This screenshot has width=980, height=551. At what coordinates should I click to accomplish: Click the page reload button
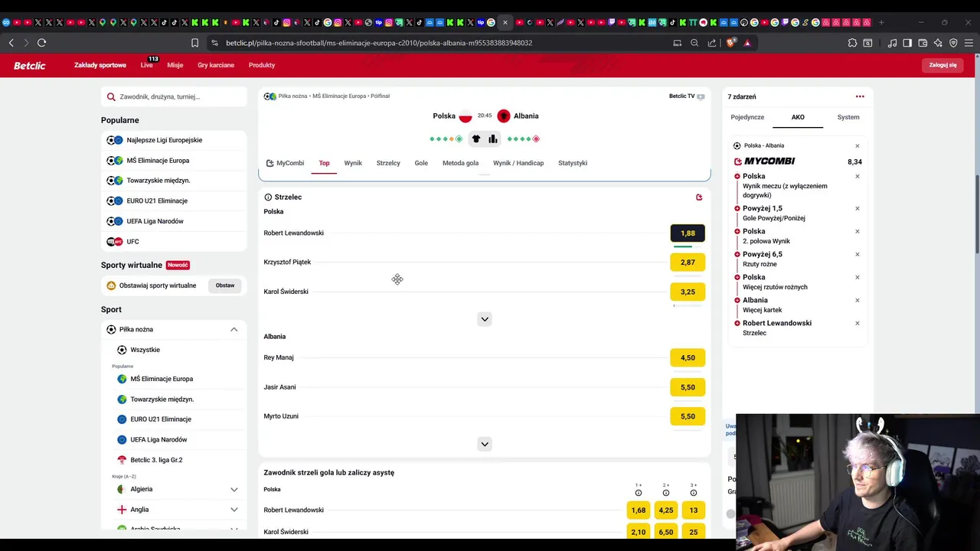(x=41, y=43)
